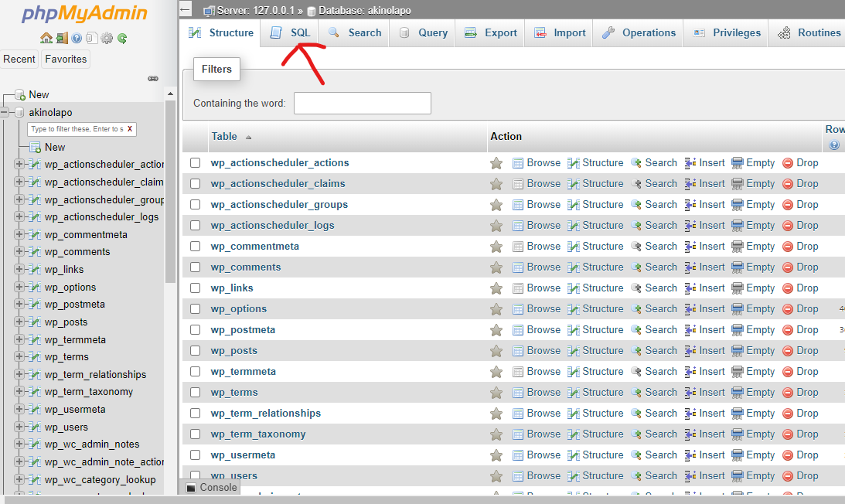Click the Empty icon for wp_postmeta row

pos(738,330)
